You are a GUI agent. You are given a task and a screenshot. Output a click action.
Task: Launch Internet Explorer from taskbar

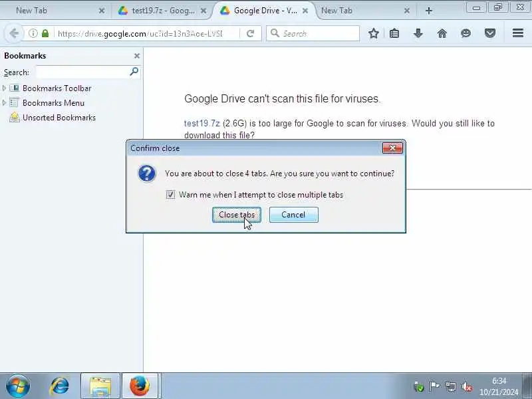click(x=60, y=386)
